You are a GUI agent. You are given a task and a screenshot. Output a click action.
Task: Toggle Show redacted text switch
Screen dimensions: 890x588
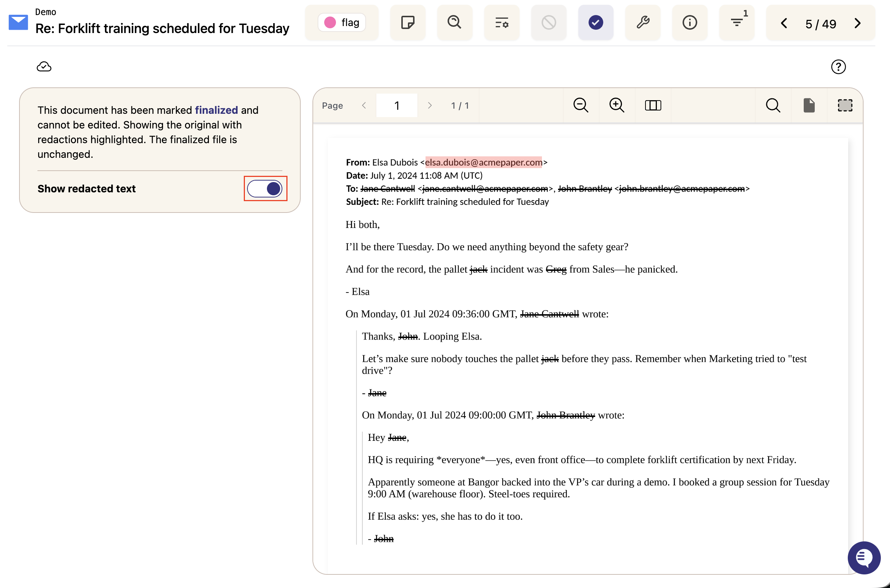tap(265, 188)
